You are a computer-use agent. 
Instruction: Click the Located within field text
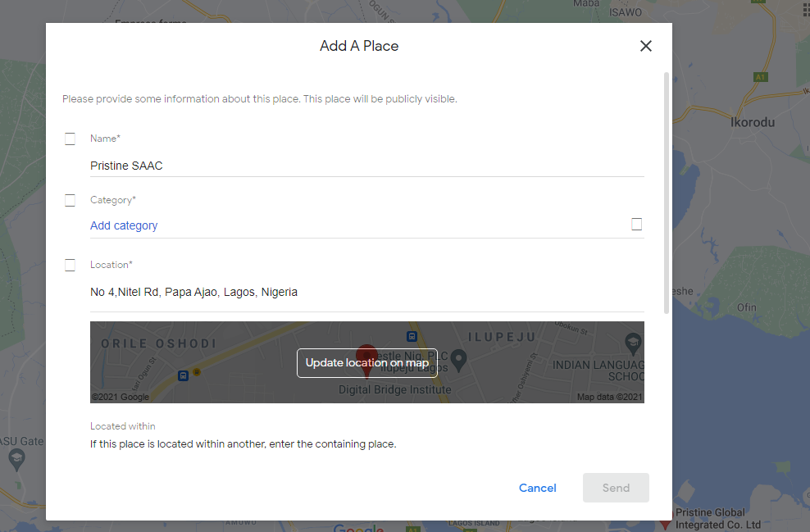pos(243,444)
